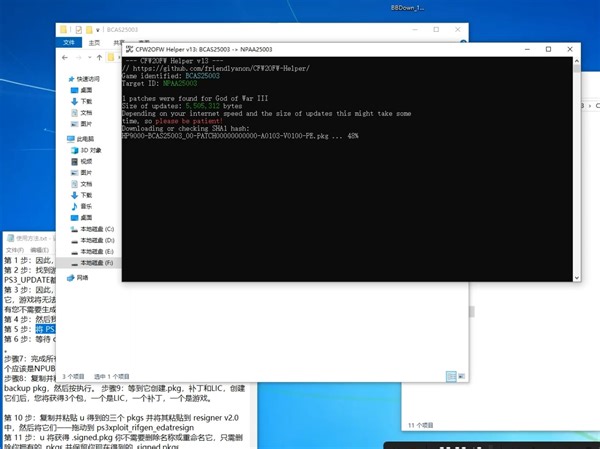Select 图片 pictures under This PC
The width and height of the screenshot is (600, 449).
pyautogui.click(x=82, y=173)
